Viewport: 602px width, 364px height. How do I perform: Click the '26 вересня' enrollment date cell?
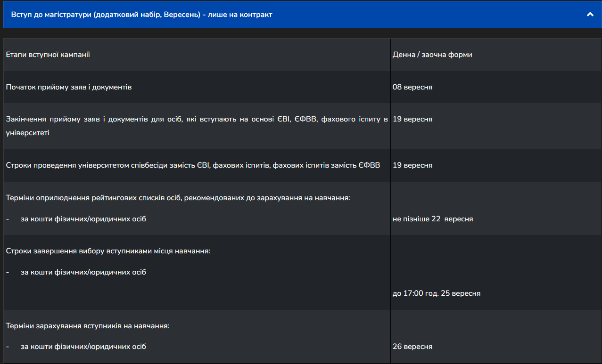coord(412,347)
